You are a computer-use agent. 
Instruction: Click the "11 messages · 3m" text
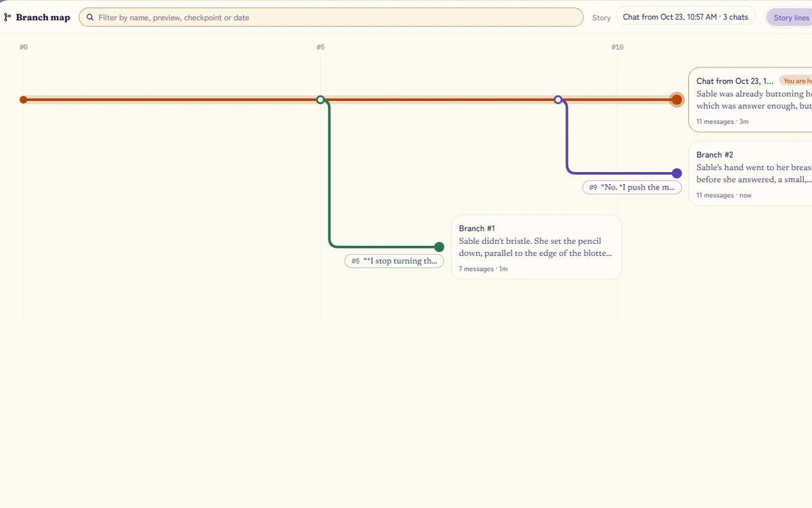(x=723, y=122)
